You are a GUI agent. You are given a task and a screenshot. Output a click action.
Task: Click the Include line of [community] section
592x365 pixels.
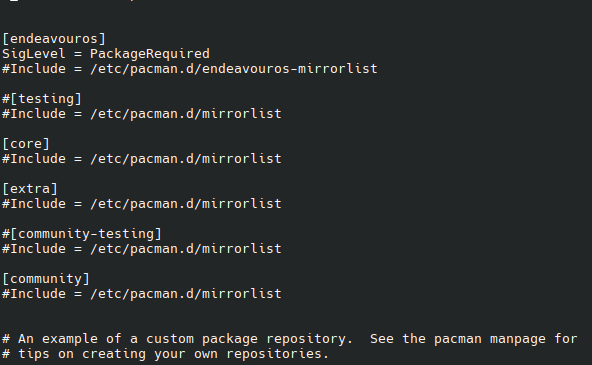142,294
